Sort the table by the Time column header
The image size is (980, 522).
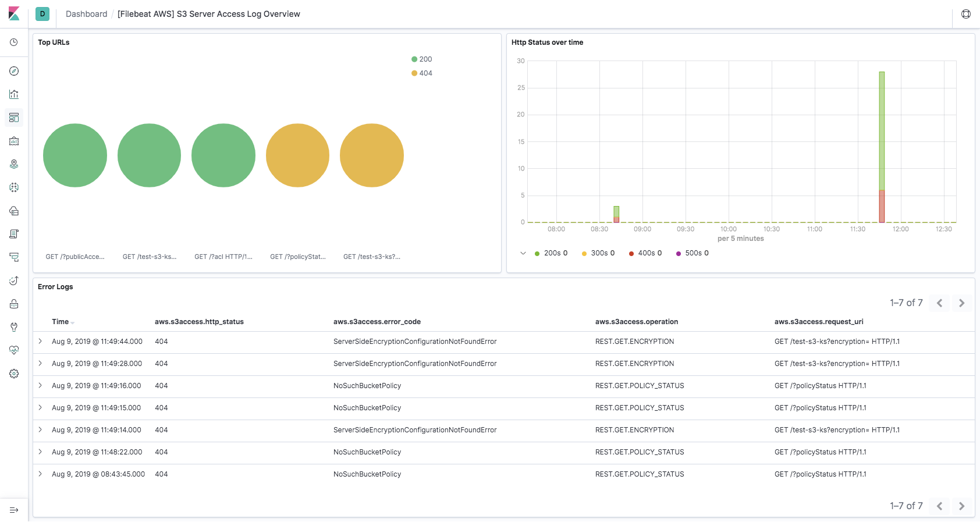[x=61, y=322]
